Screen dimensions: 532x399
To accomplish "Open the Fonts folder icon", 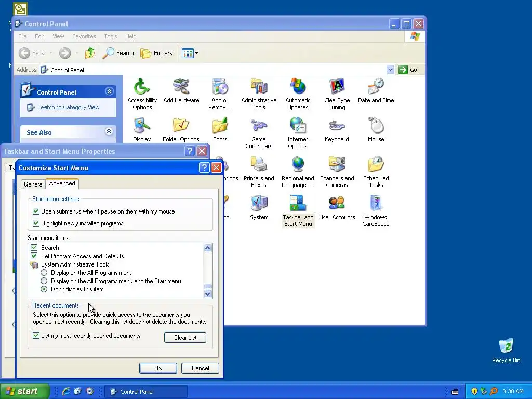I will click(x=220, y=129).
